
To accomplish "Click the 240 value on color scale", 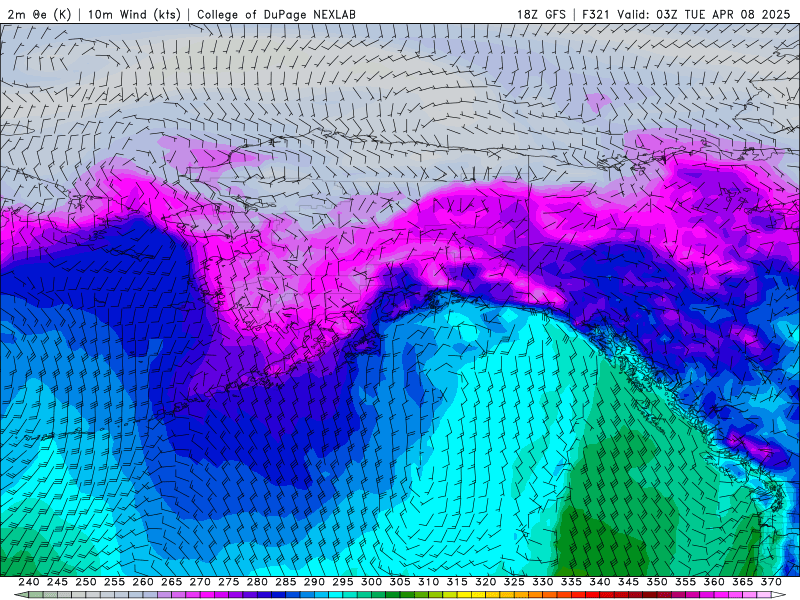I will tap(29, 582).
